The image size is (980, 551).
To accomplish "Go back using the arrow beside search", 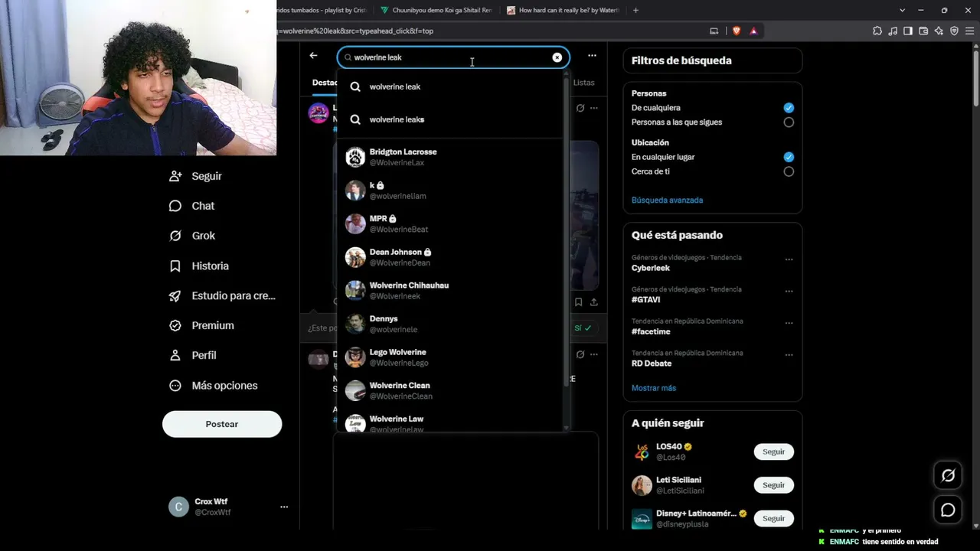I will [x=313, y=56].
